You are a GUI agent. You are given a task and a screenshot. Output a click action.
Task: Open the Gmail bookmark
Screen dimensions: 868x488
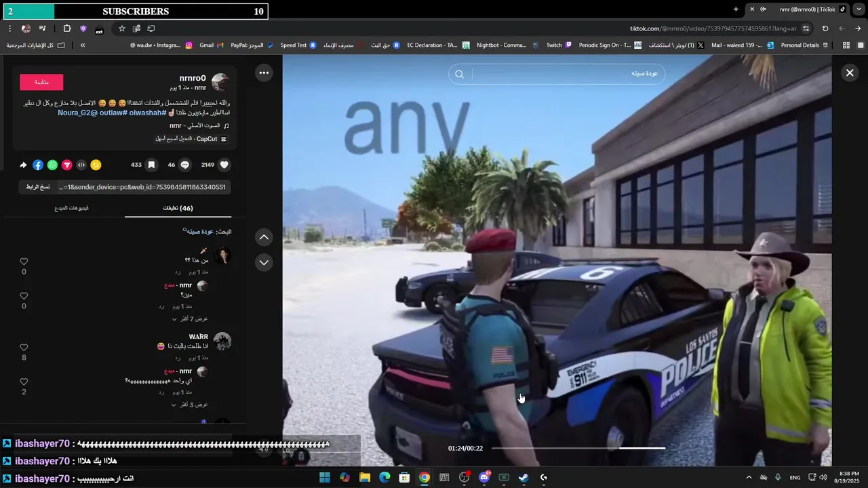[212, 45]
